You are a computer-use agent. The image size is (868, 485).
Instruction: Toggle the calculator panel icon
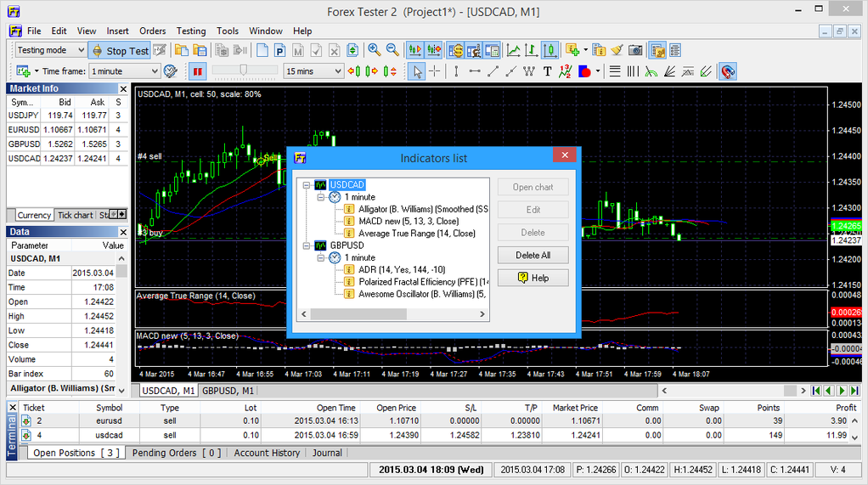(492, 51)
